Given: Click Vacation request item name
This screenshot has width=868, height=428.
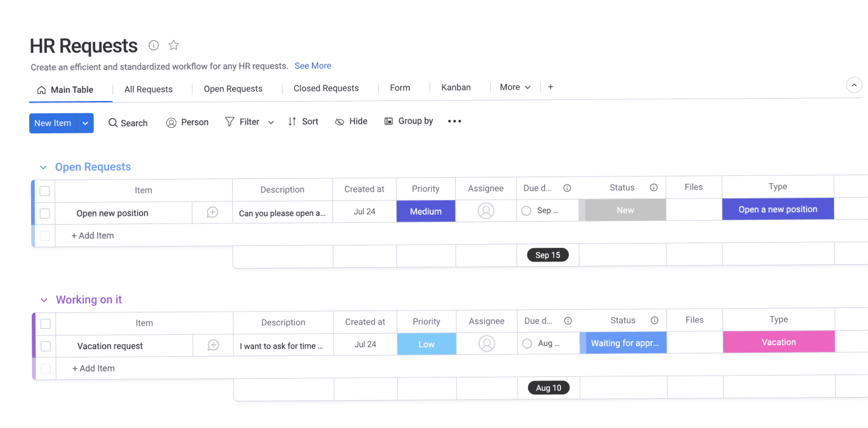Looking at the screenshot, I should pos(110,346).
